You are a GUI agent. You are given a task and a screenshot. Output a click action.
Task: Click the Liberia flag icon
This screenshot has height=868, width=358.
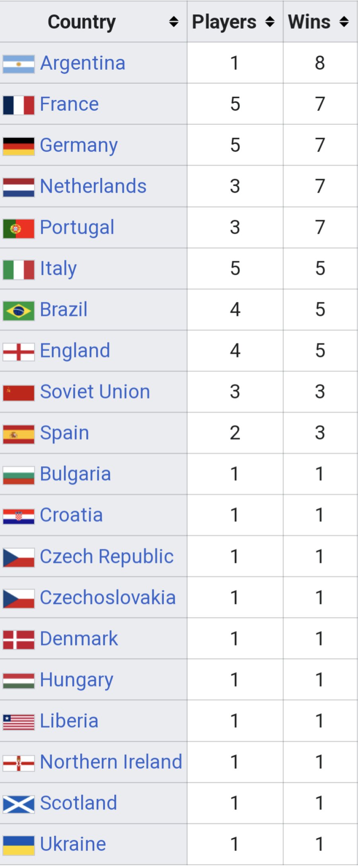pos(18,722)
